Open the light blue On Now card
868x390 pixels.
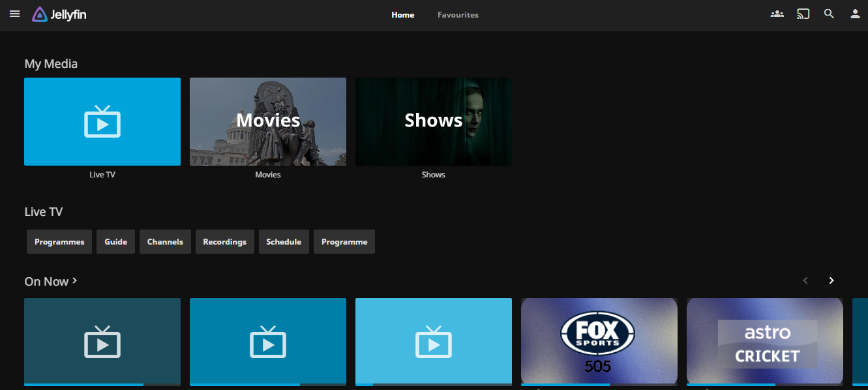click(434, 342)
